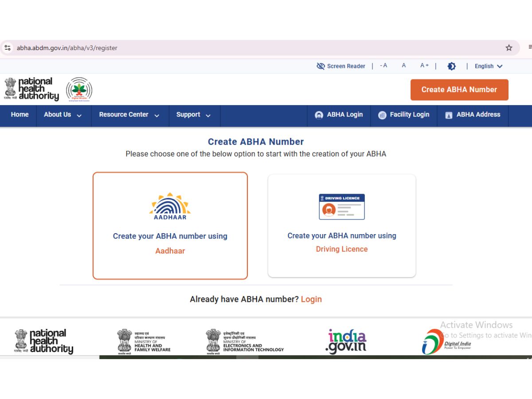Click the Create ABHA Number button
The width and height of the screenshot is (532, 399).
click(x=459, y=90)
